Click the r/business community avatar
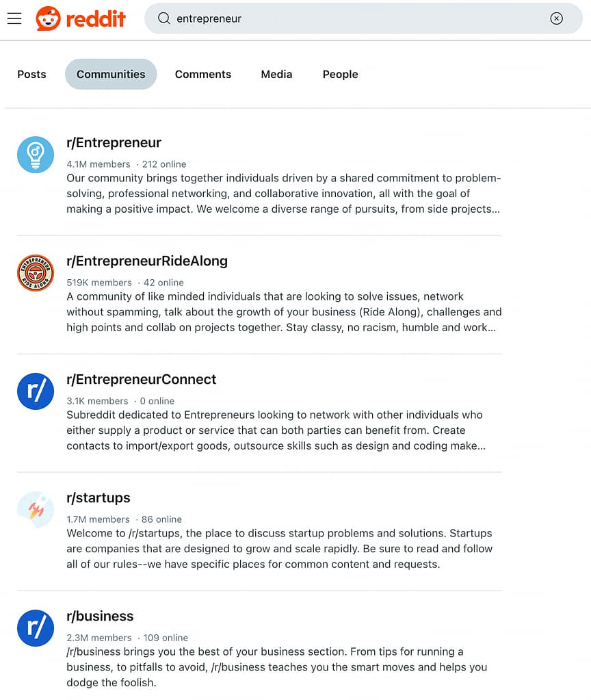The image size is (591, 700). click(x=35, y=628)
